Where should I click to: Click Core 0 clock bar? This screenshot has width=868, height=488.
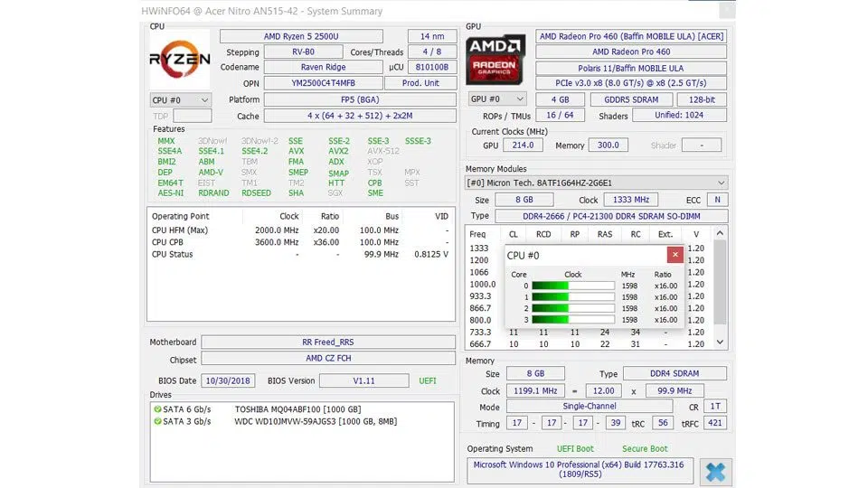click(x=572, y=286)
